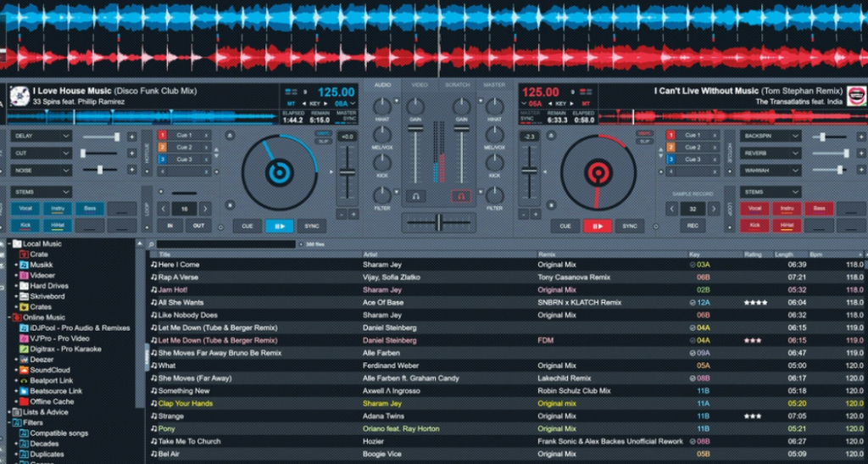Click left deck album cover art

coord(19,95)
